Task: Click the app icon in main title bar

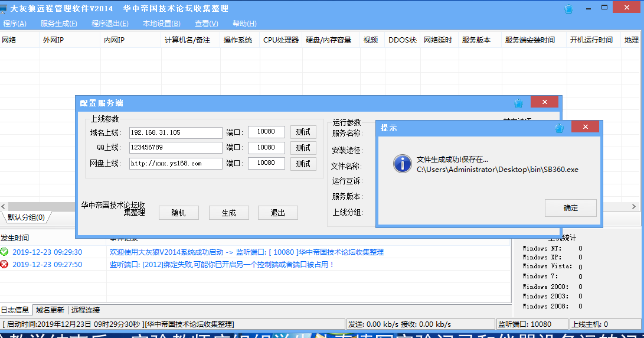Action: point(4,9)
